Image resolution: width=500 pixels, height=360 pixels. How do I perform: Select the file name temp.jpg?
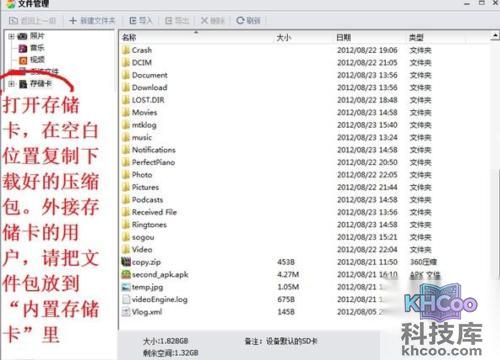pos(147,287)
